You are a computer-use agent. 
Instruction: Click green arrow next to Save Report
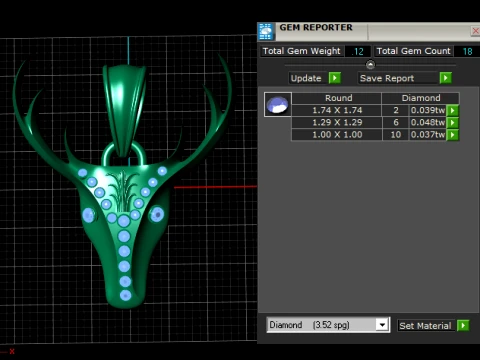pos(446,78)
